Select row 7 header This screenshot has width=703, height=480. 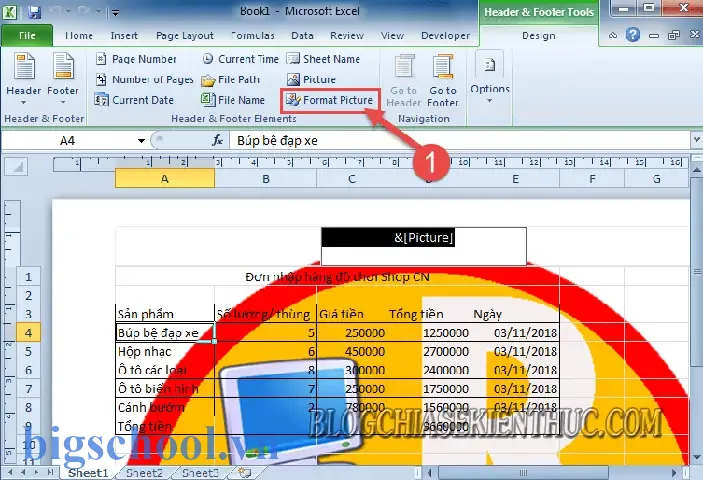point(28,389)
